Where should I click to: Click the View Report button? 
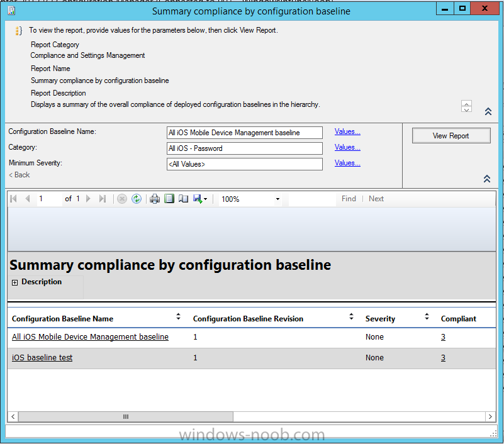coord(451,136)
